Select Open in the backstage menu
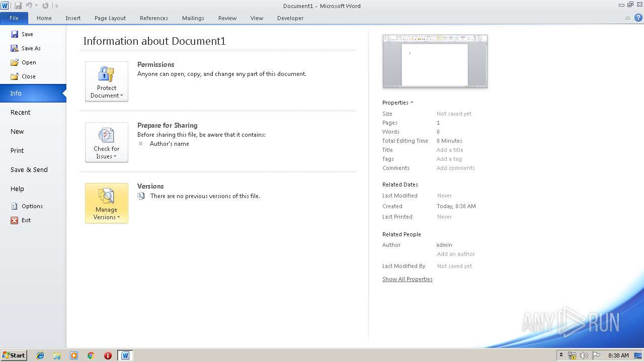 pos(23,62)
